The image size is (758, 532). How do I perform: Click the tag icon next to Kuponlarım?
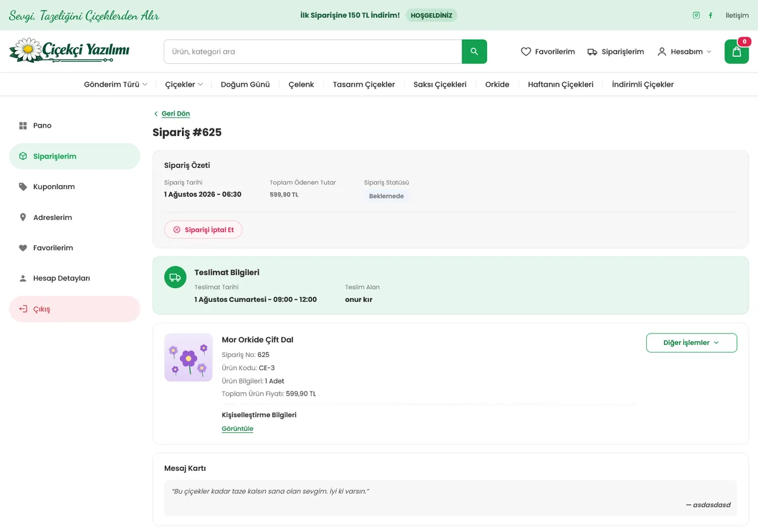23,187
